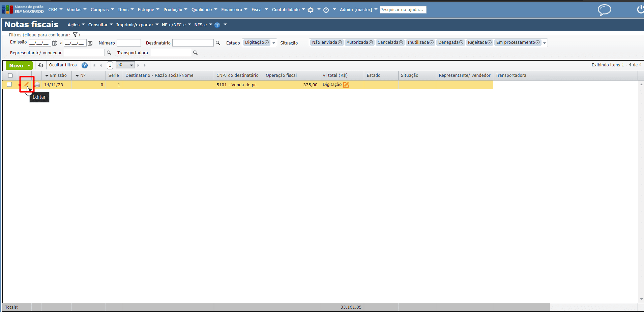The height and width of the screenshot is (312, 644).
Task: Open the Compras menu
Action: [x=102, y=10]
